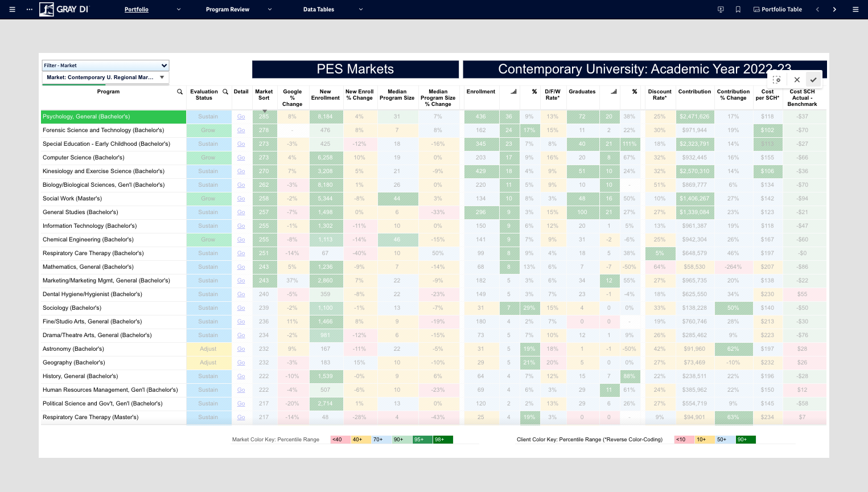Cancel selection with the X icon

[x=797, y=80]
